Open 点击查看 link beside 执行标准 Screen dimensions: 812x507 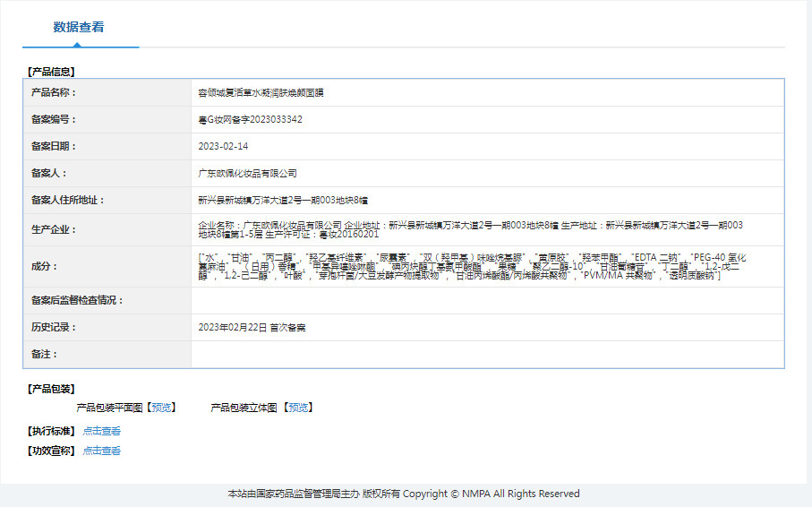point(101,431)
